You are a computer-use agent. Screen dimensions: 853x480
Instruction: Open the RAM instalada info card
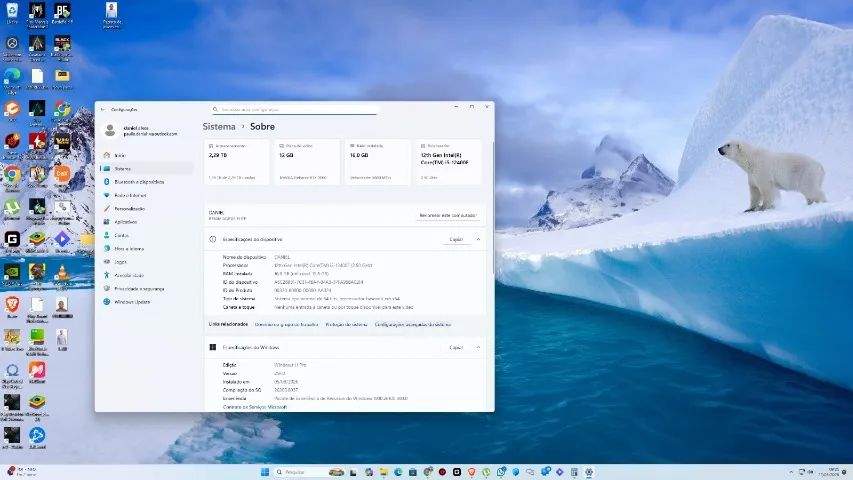coord(378,162)
